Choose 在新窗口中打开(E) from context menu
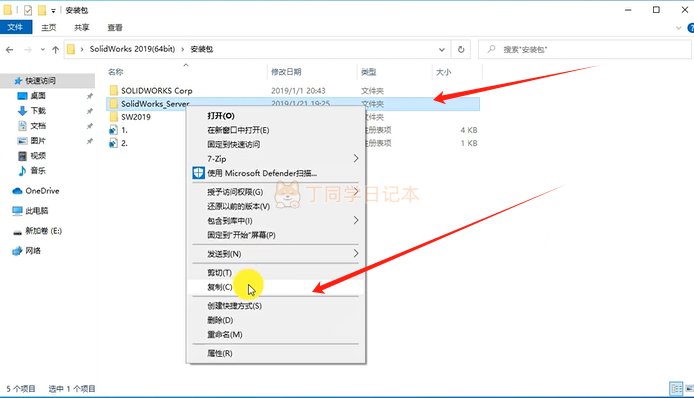The width and height of the screenshot is (694, 398). 276,130
